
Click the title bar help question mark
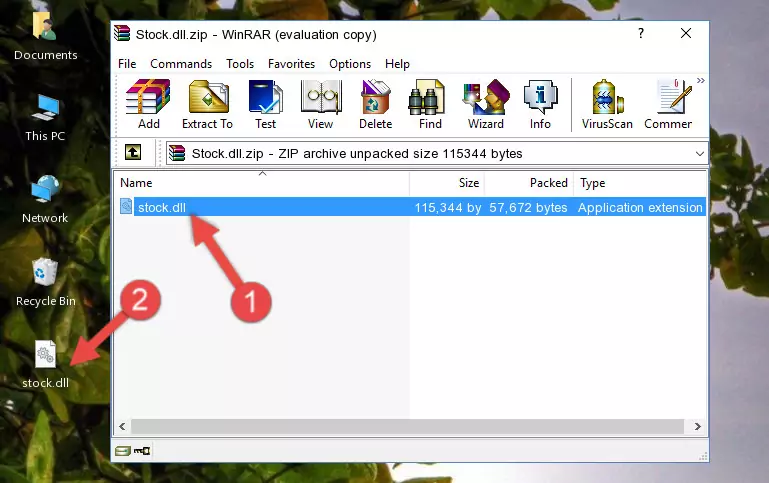[x=641, y=33]
